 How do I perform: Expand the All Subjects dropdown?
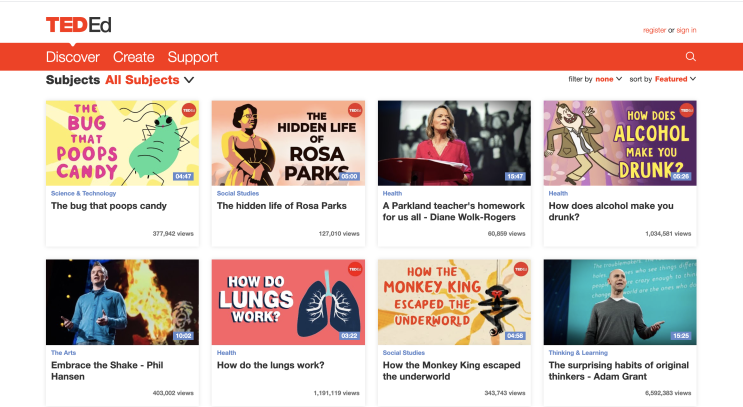pyautogui.click(x=149, y=80)
